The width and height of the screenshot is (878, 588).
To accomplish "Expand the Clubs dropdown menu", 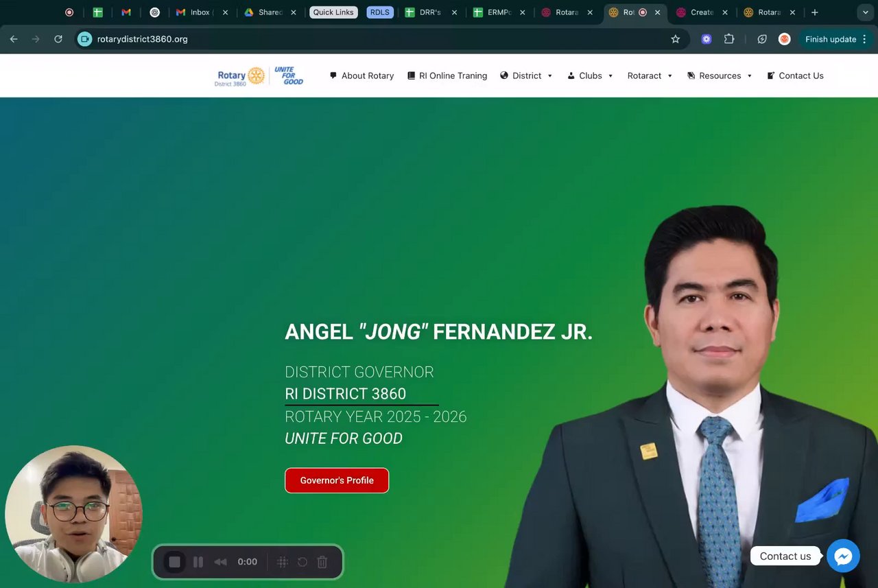I will pos(590,75).
